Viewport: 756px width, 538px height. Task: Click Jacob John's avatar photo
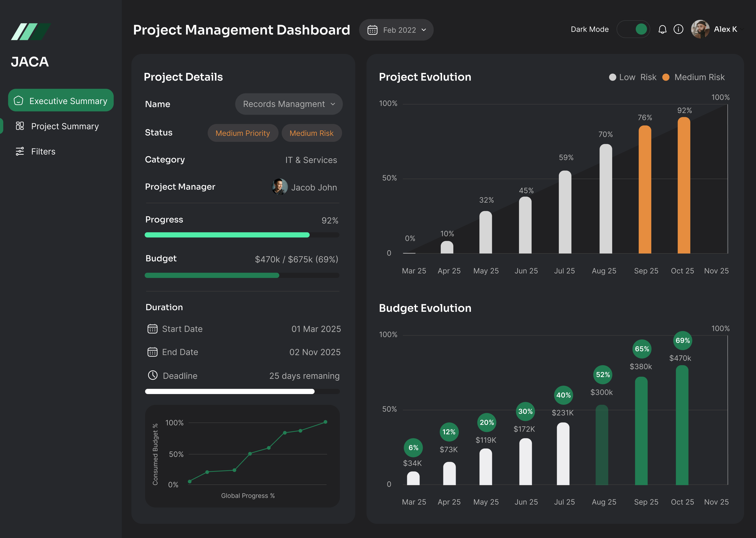click(x=280, y=187)
